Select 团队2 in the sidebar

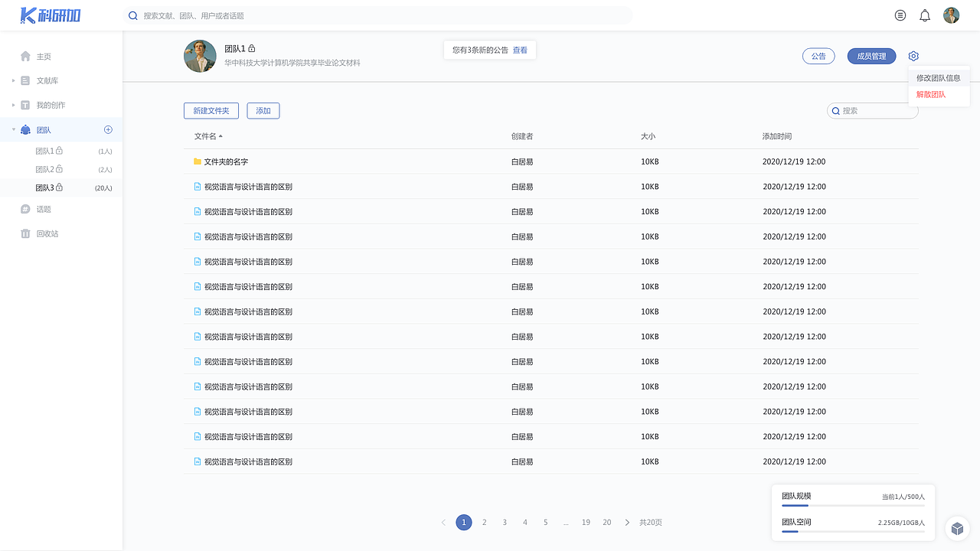[x=61, y=170]
